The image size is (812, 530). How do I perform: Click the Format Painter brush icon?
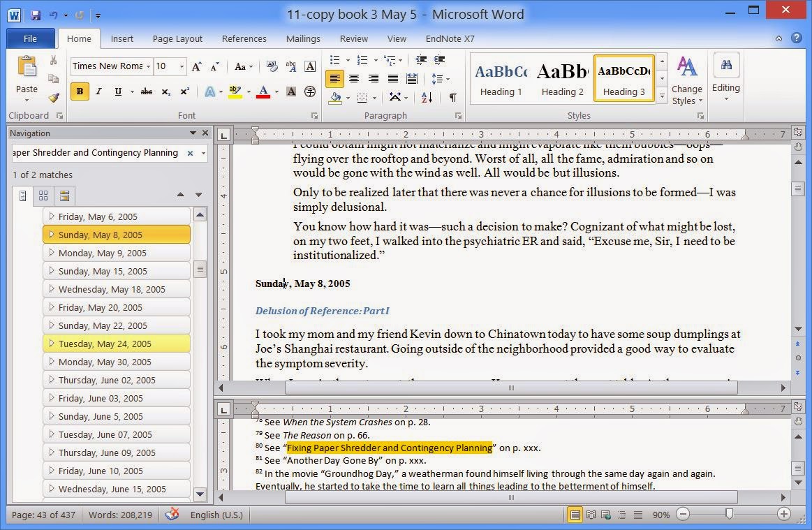coord(54,97)
